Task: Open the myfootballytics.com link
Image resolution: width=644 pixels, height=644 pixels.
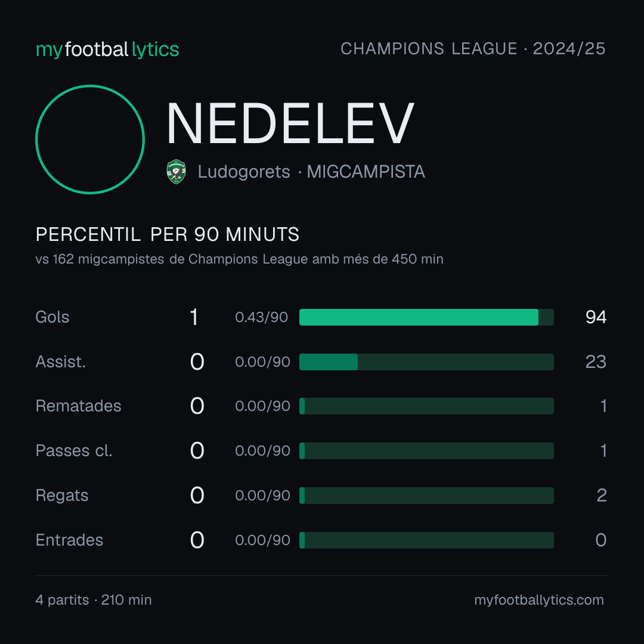Action: (x=539, y=600)
